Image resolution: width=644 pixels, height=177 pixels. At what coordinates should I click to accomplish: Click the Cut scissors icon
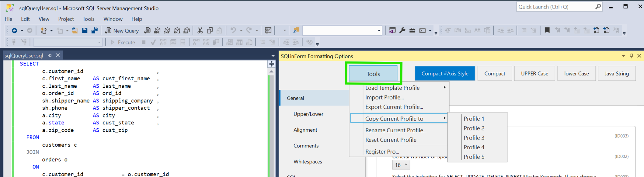tap(200, 31)
